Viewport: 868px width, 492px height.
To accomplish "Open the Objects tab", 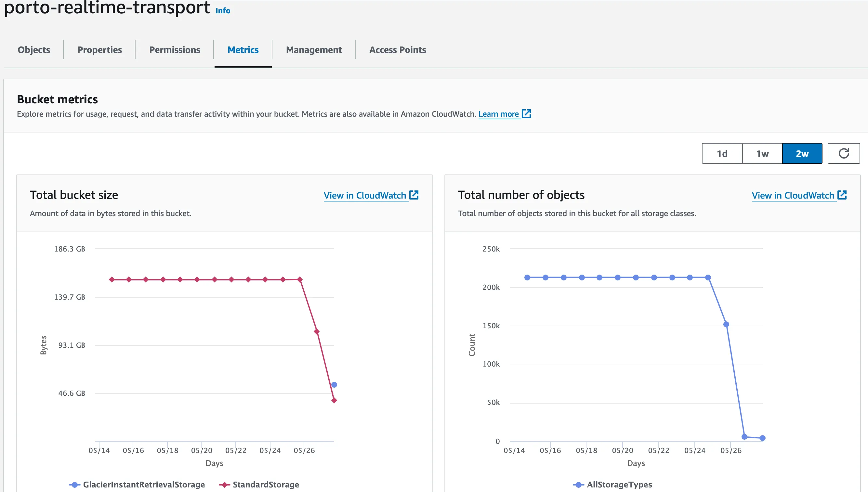I will click(33, 49).
